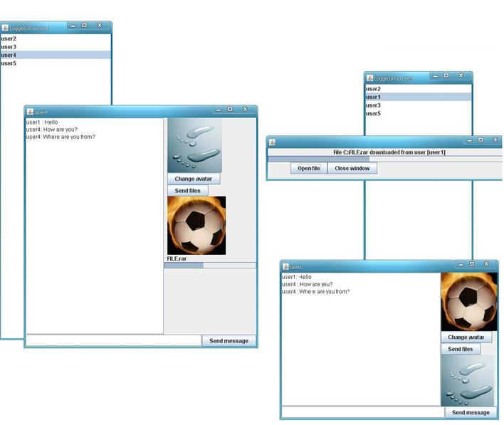Focus the message input field in user4 chat

[113, 341]
